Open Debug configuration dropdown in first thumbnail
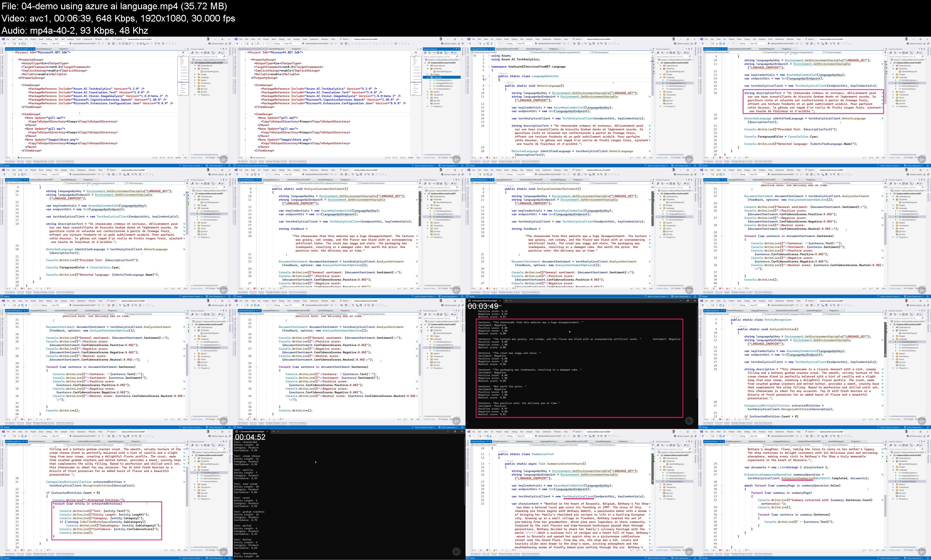The image size is (931, 560). (46, 43)
